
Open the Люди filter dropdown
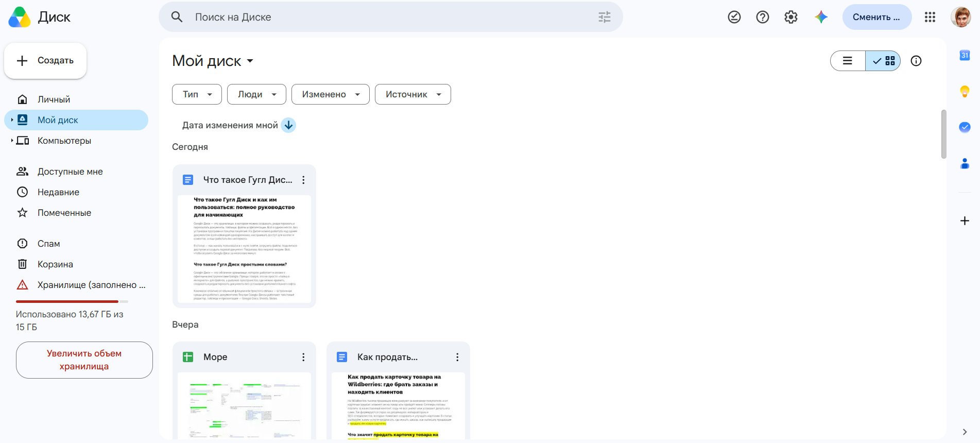click(256, 94)
